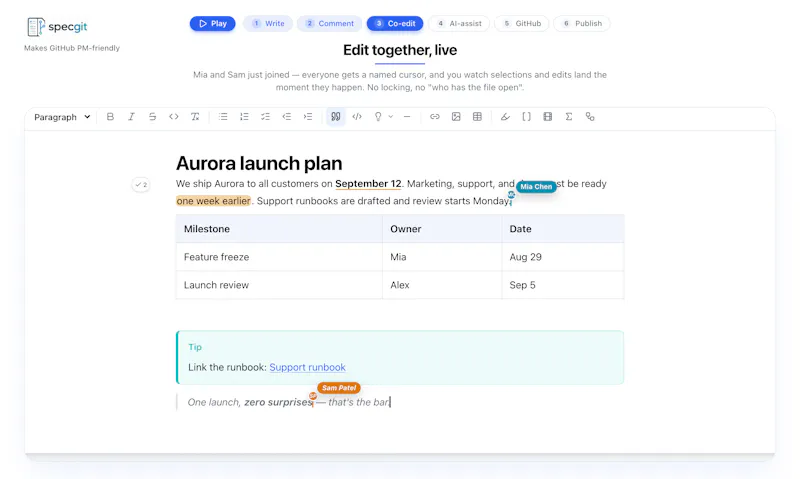The image size is (800, 479).
Task: Open the resolved comments badge showing 2
Action: (141, 185)
